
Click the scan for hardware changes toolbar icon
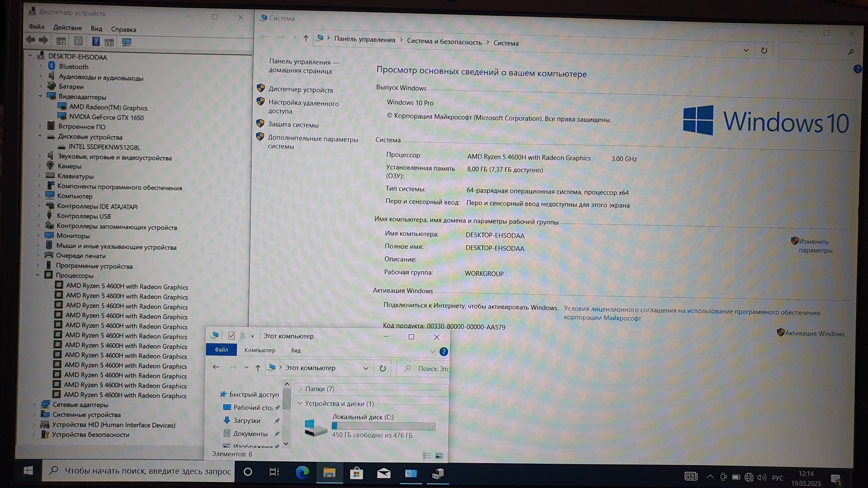[126, 42]
